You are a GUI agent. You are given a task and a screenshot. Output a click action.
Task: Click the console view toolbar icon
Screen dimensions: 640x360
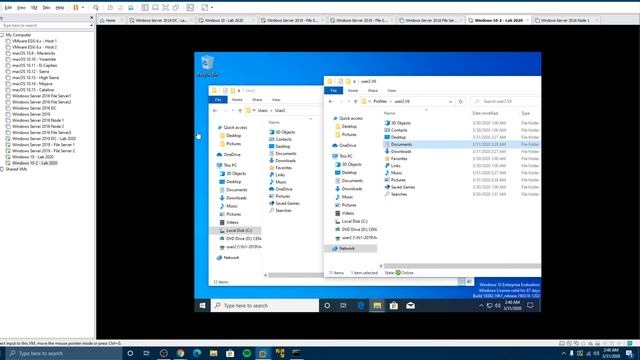(190, 7)
